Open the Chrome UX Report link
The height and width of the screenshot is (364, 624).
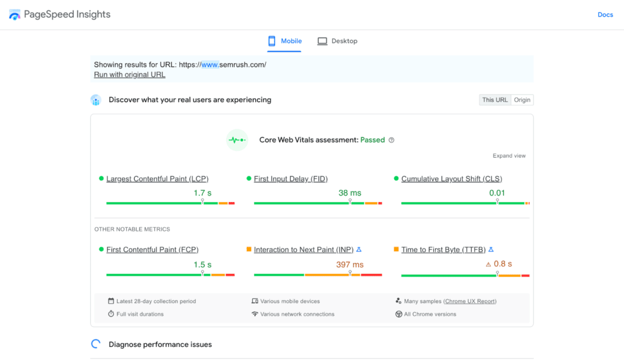[470, 301]
